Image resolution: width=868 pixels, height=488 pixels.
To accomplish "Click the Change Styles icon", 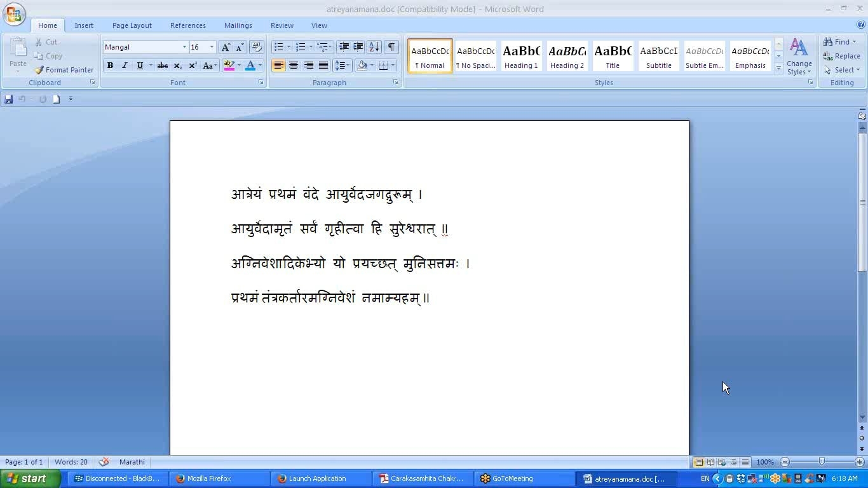I will [799, 56].
